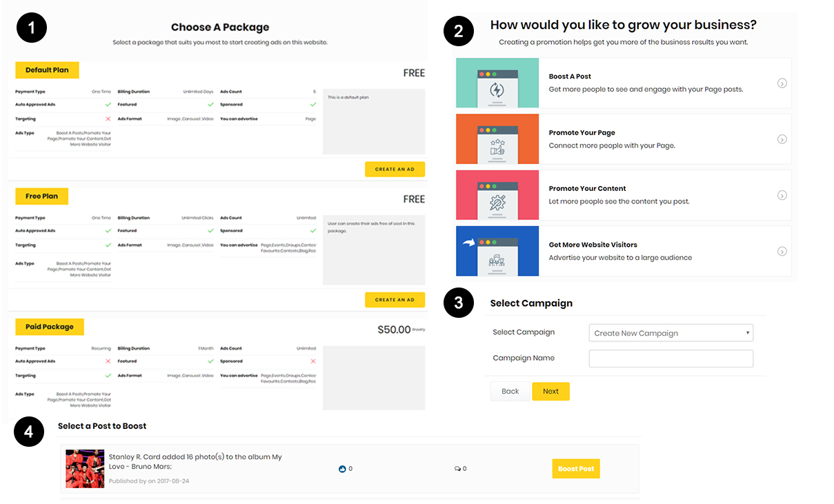Expand the Promote Your Page row arrow
Screen dimensions: 834x504
coord(782,139)
